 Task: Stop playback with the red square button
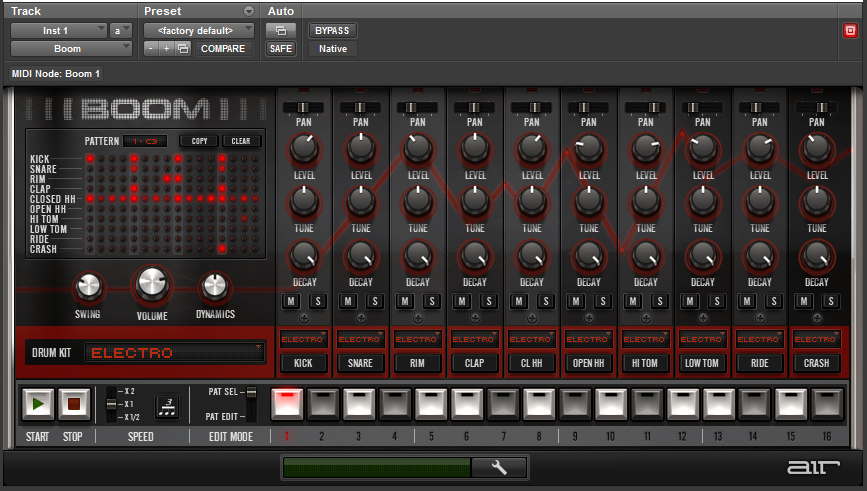point(74,404)
